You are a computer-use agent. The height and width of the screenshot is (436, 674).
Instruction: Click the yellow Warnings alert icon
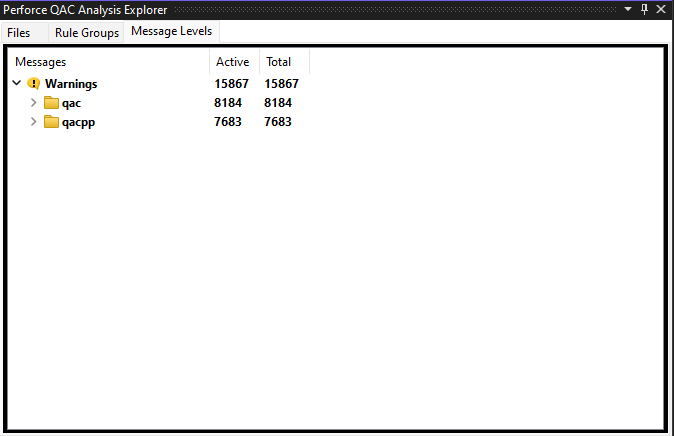[34, 84]
